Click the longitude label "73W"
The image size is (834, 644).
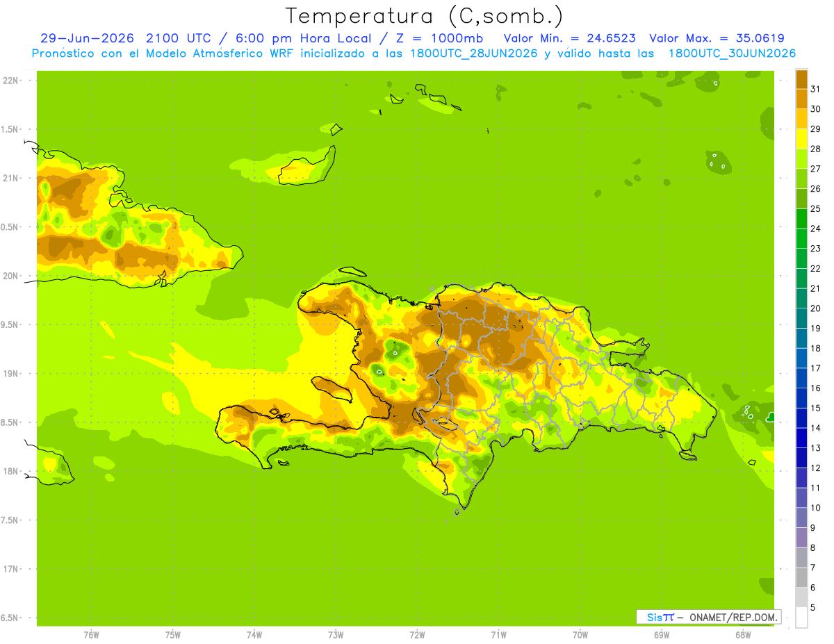[x=336, y=635]
